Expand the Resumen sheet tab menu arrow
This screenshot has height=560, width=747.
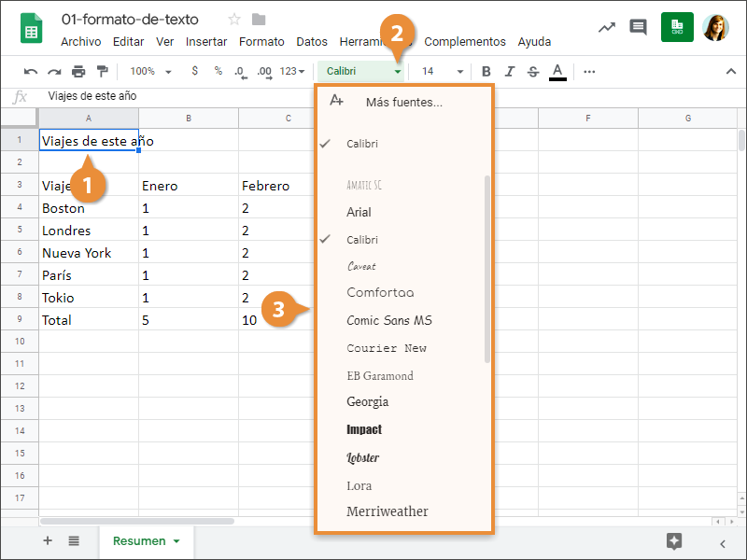click(x=176, y=541)
